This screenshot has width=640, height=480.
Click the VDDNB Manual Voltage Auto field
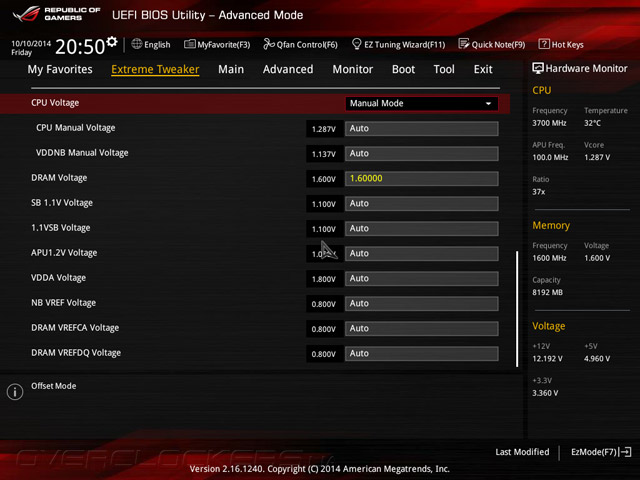click(422, 153)
